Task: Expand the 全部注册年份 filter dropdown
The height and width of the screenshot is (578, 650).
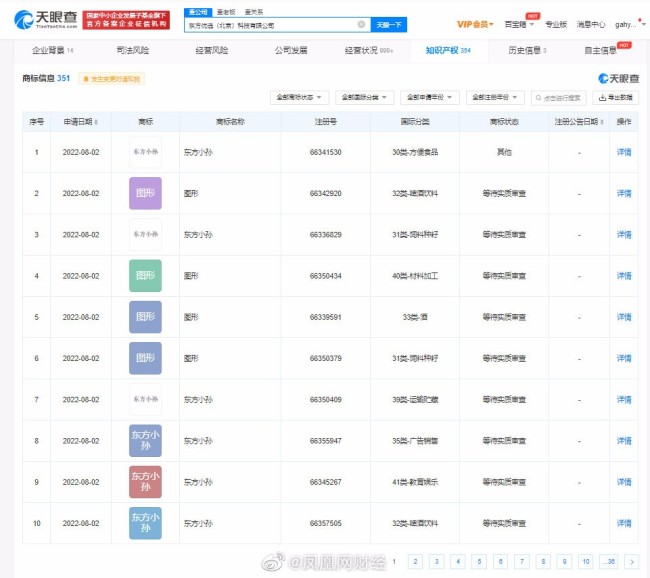Action: point(495,97)
